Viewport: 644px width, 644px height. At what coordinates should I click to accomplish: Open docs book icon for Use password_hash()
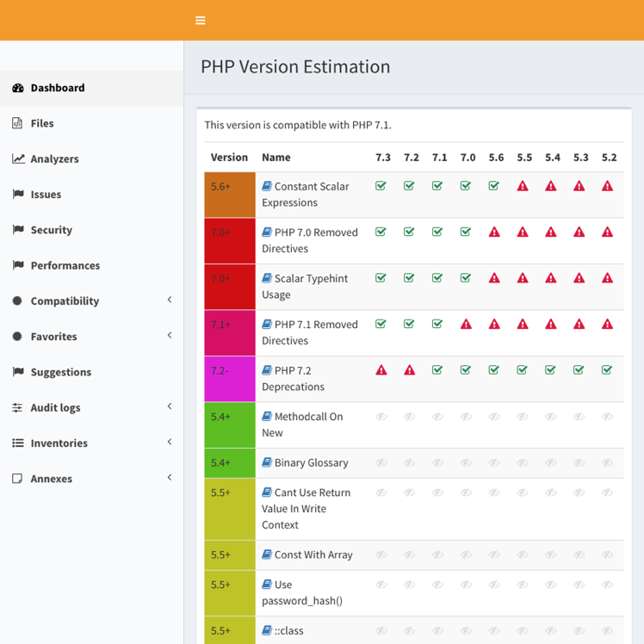(x=267, y=584)
